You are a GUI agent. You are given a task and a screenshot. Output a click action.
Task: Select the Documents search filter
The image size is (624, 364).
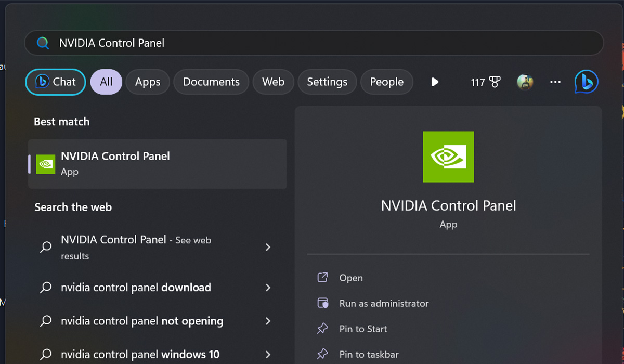(211, 82)
